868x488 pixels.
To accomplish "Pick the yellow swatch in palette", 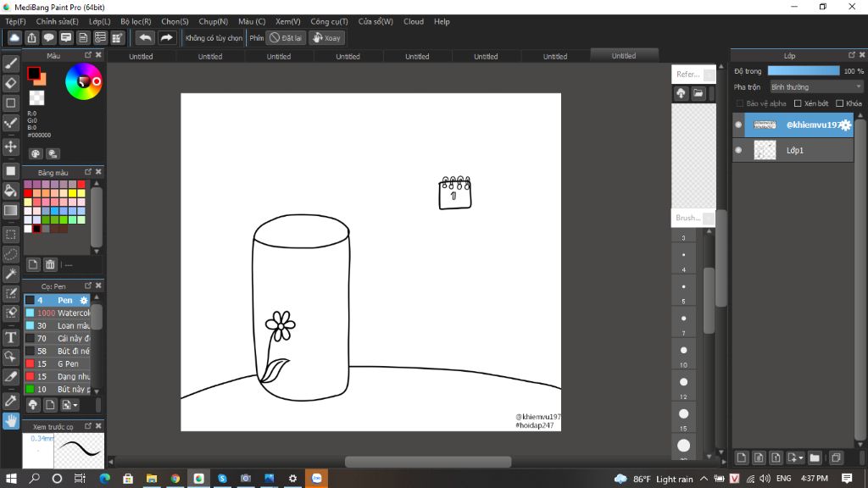I will [x=73, y=193].
